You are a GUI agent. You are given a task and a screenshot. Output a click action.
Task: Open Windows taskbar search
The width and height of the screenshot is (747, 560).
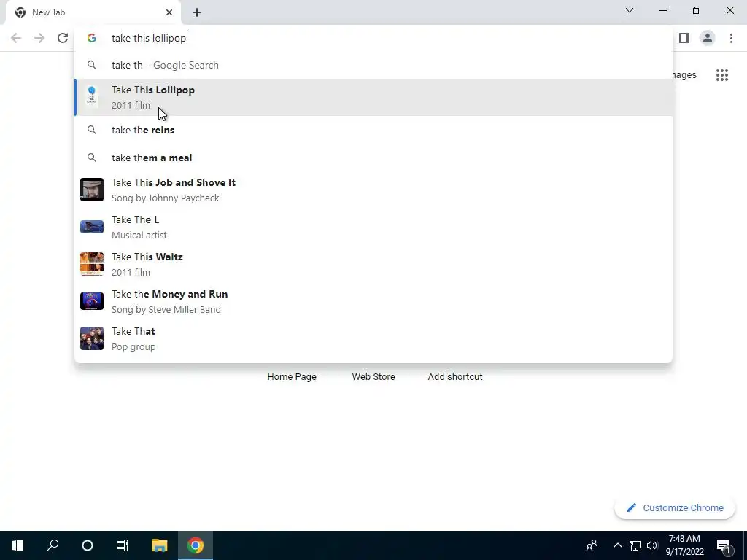tap(53, 545)
